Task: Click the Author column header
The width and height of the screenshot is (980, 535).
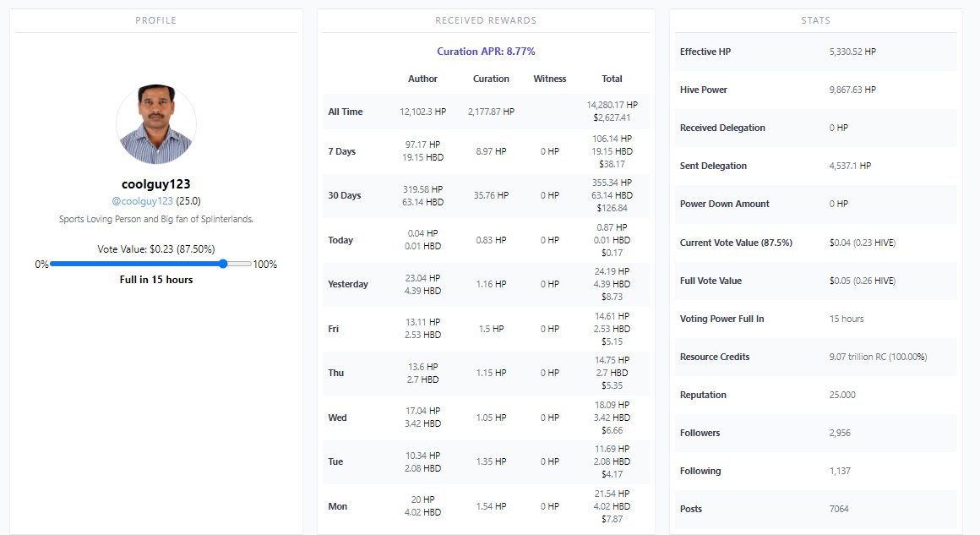Action: [422, 79]
